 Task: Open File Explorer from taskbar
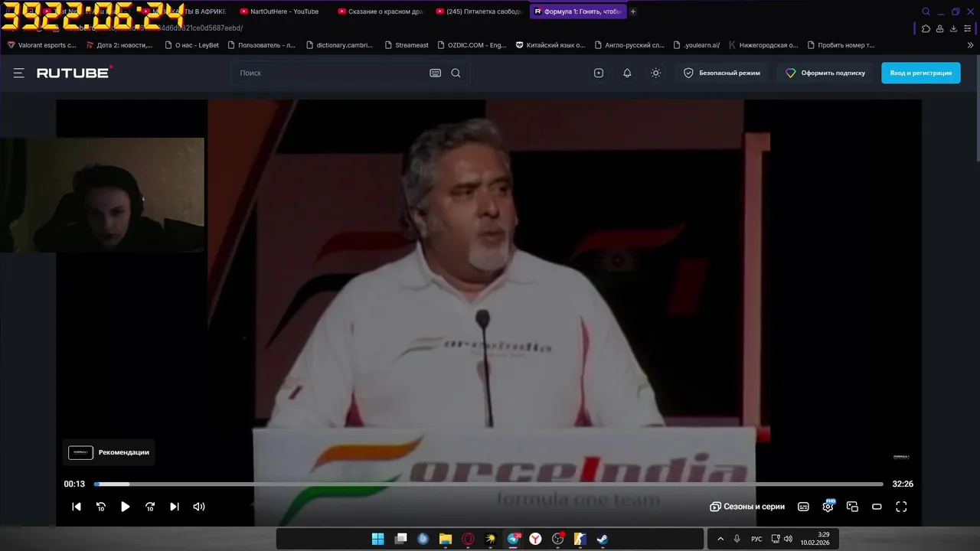coord(446,539)
